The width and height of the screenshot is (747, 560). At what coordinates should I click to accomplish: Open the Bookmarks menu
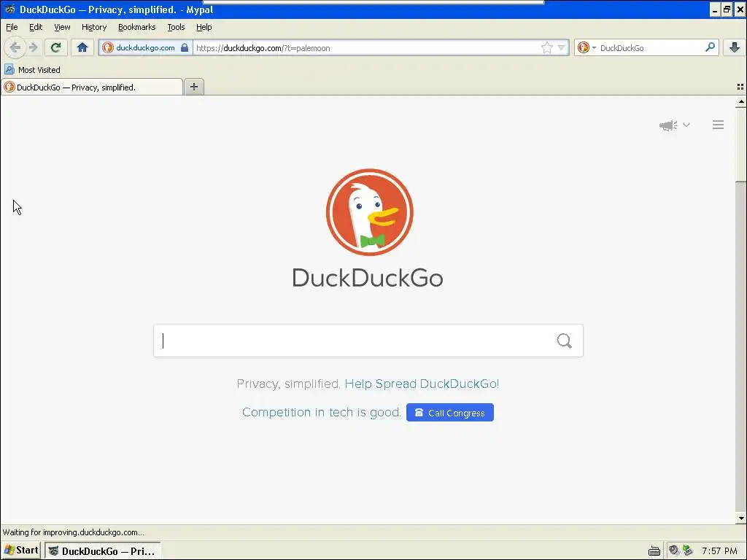pyautogui.click(x=136, y=27)
